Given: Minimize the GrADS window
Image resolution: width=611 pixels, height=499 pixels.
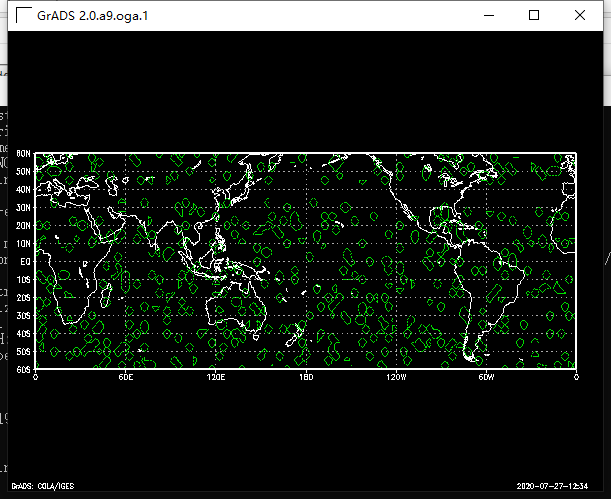Looking at the screenshot, I should 489,15.
